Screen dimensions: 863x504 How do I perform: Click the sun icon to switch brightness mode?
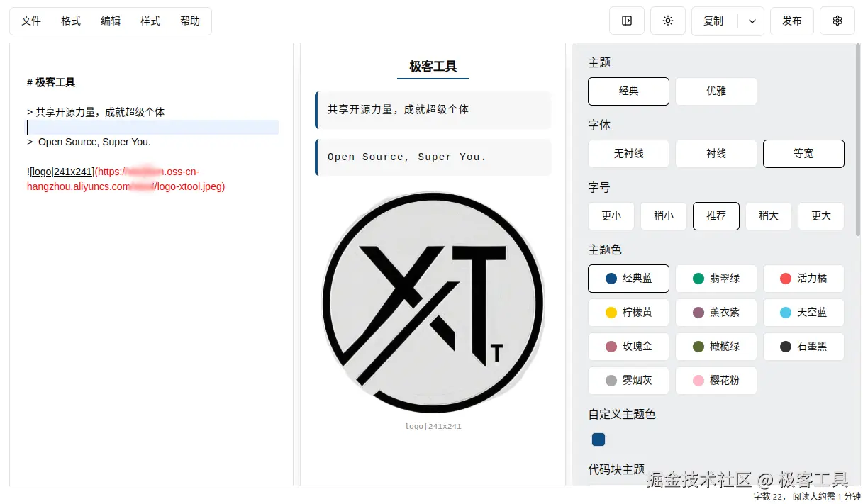(x=667, y=21)
